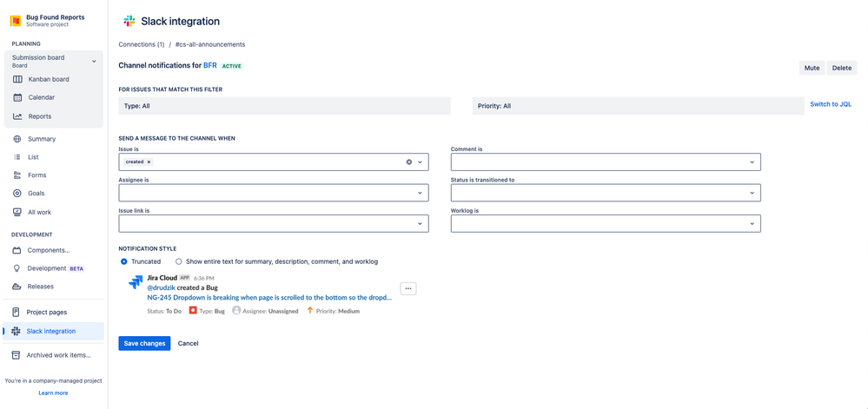The width and height of the screenshot is (868, 409).
Task: Click the Slack logo beside the page title
Action: click(x=129, y=22)
